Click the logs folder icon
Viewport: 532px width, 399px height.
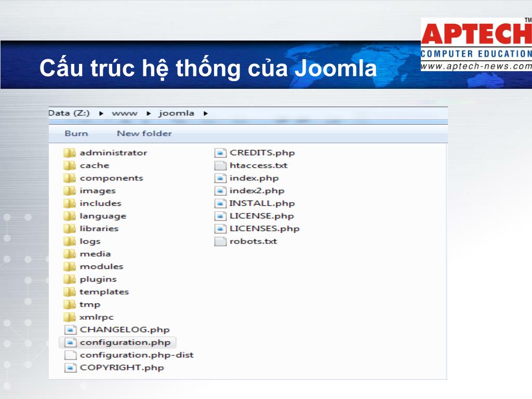[x=70, y=241]
